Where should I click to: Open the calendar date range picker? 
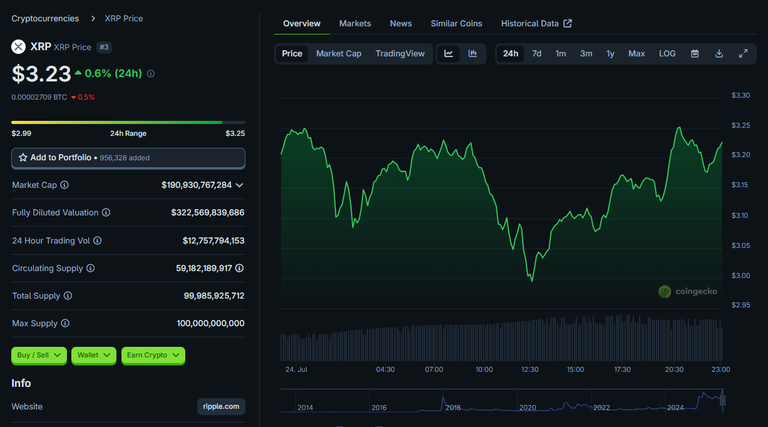tap(695, 54)
